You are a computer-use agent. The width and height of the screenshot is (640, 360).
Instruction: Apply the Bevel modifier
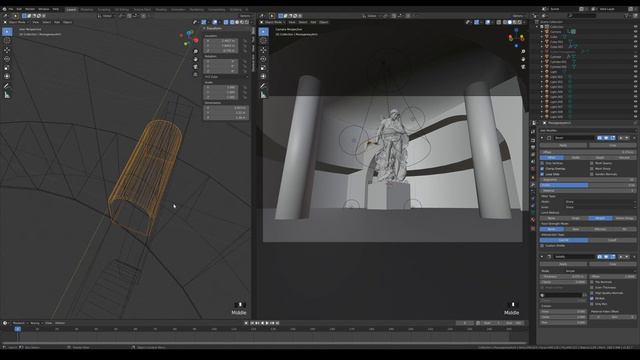563,145
